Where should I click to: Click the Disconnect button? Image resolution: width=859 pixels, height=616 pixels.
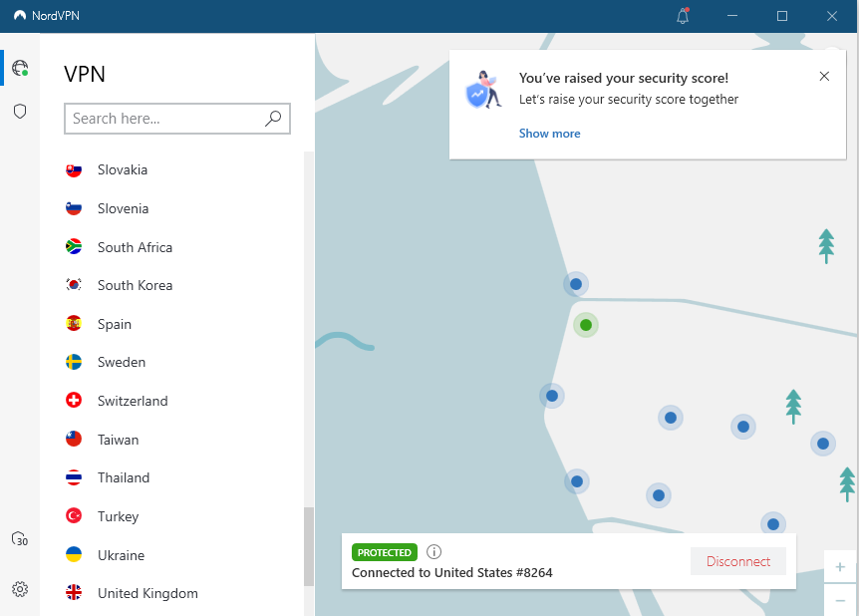[737, 561]
